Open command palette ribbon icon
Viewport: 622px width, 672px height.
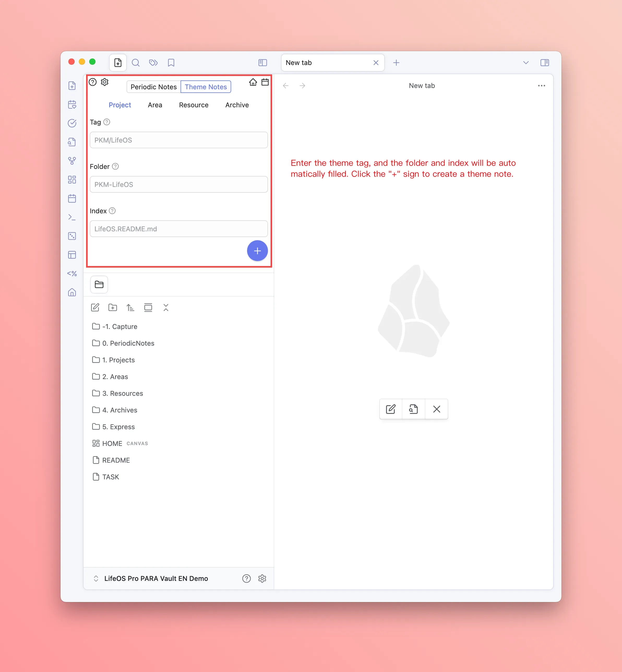[72, 217]
